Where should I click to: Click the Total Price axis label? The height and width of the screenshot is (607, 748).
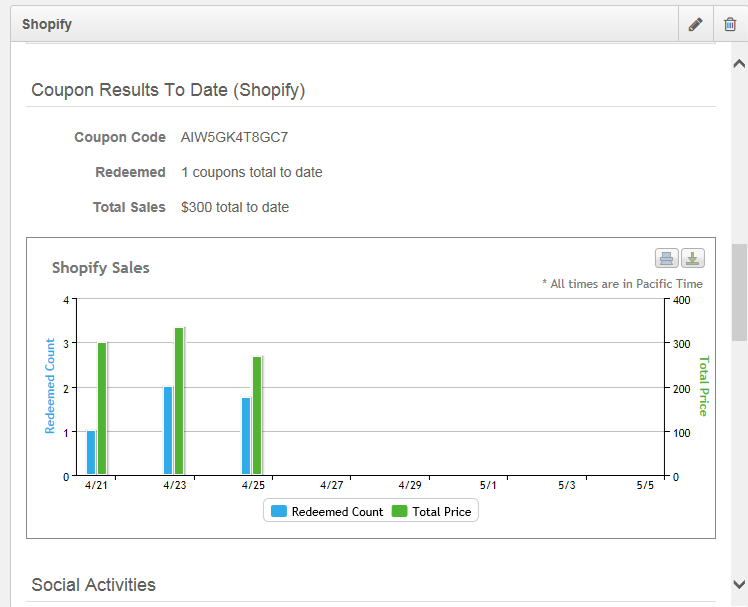tap(704, 386)
